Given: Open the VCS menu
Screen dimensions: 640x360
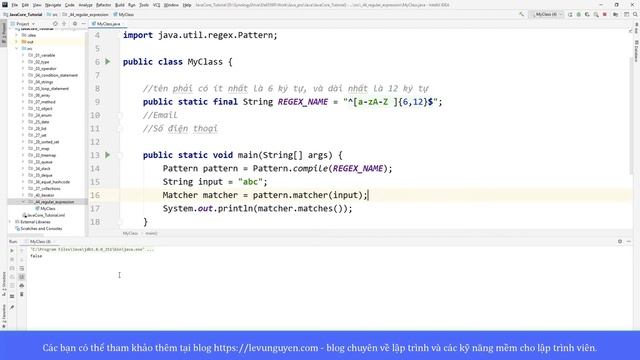Looking at the screenshot, I should pyautogui.click(x=156, y=5).
